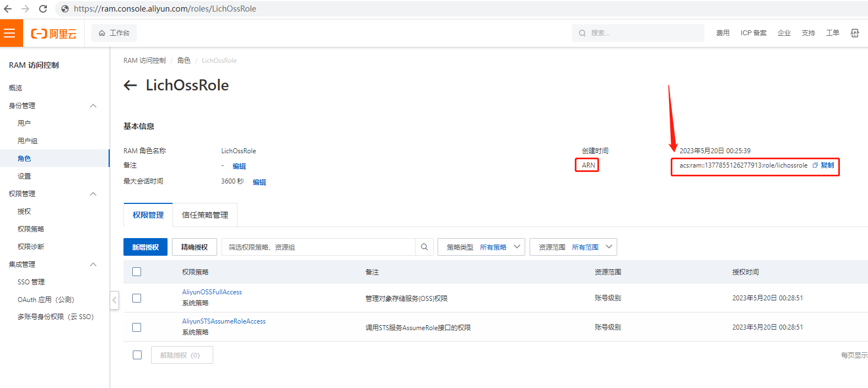Click the back arrow beside LichOssRole title
868x388 pixels.
tap(130, 85)
